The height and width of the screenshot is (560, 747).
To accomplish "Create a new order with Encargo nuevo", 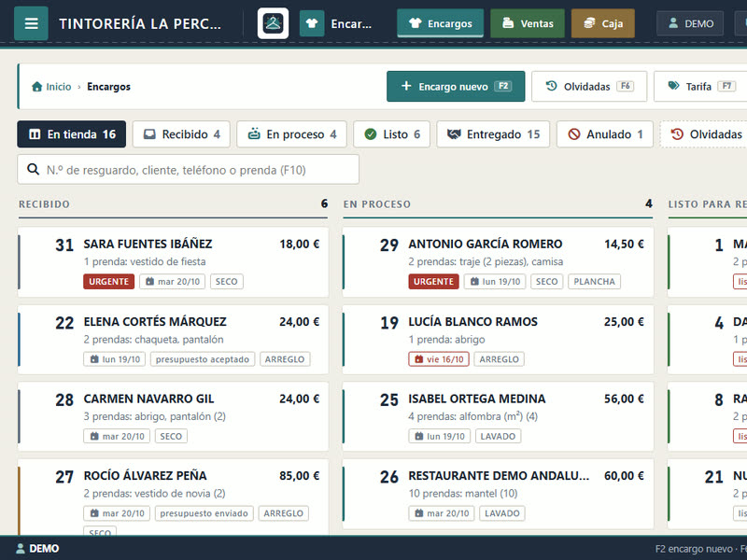I will coord(456,86).
